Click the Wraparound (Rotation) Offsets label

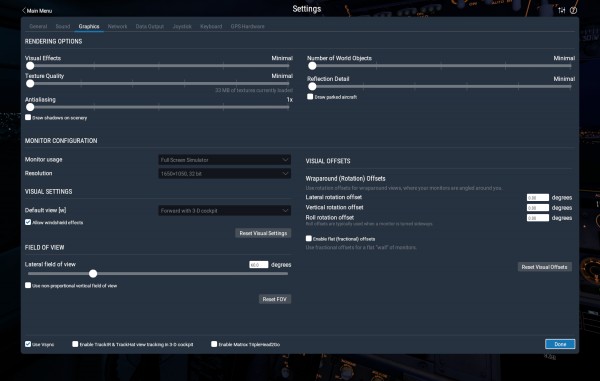[346, 179]
